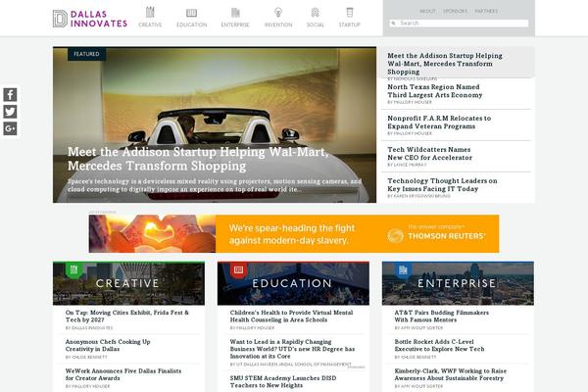Click red Education section badge icon

238,269
